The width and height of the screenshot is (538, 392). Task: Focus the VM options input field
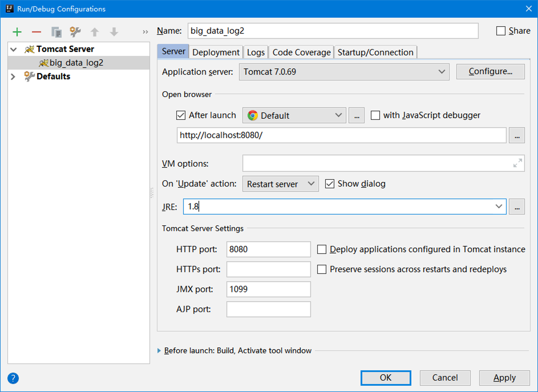pyautogui.click(x=383, y=163)
